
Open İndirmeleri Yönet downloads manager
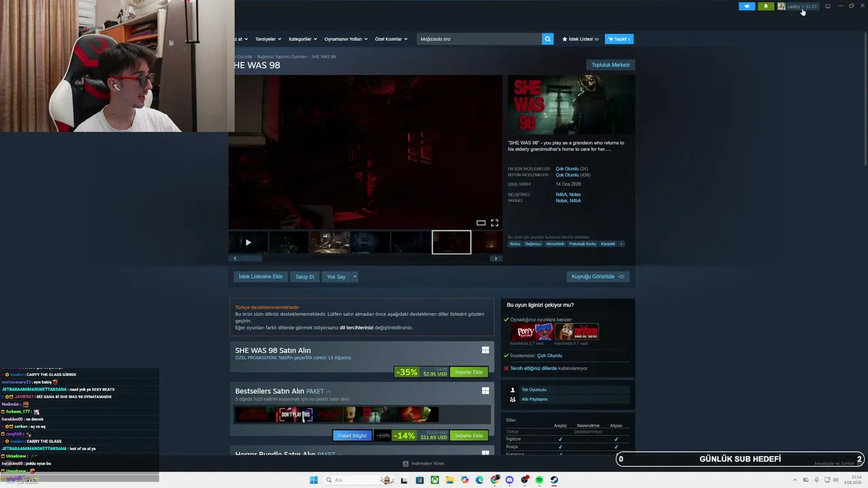[x=423, y=464]
